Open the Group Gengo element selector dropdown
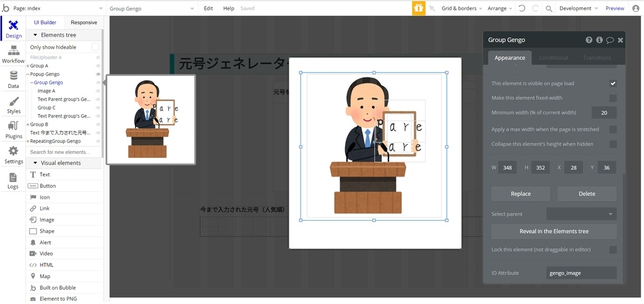This screenshot has width=644, height=304. (x=152, y=9)
